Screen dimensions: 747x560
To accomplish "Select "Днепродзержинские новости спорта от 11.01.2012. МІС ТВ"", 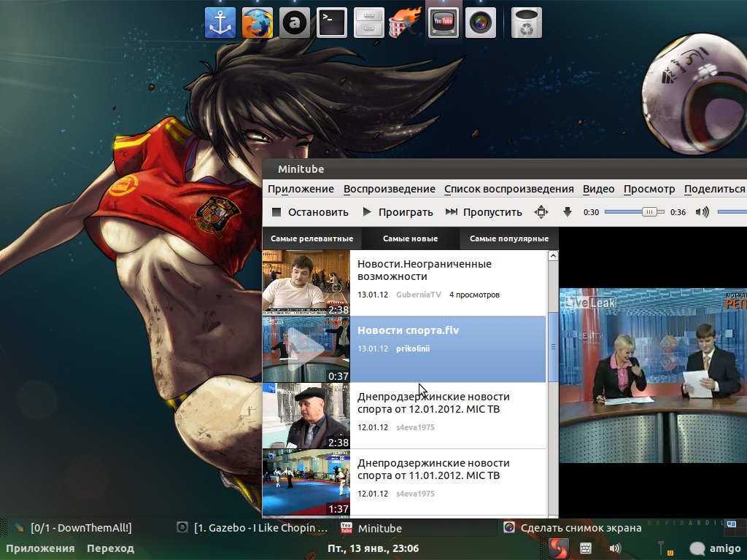I will pyautogui.click(x=433, y=469).
